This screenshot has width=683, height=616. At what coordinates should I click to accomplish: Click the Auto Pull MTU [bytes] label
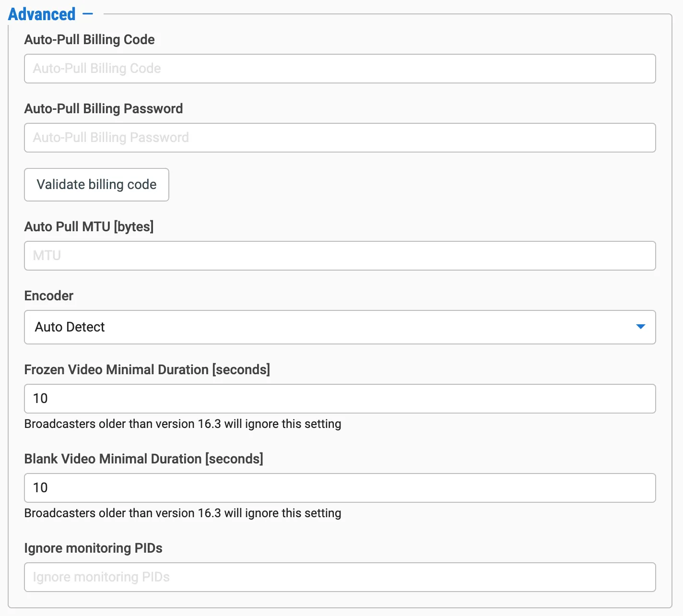tap(89, 226)
